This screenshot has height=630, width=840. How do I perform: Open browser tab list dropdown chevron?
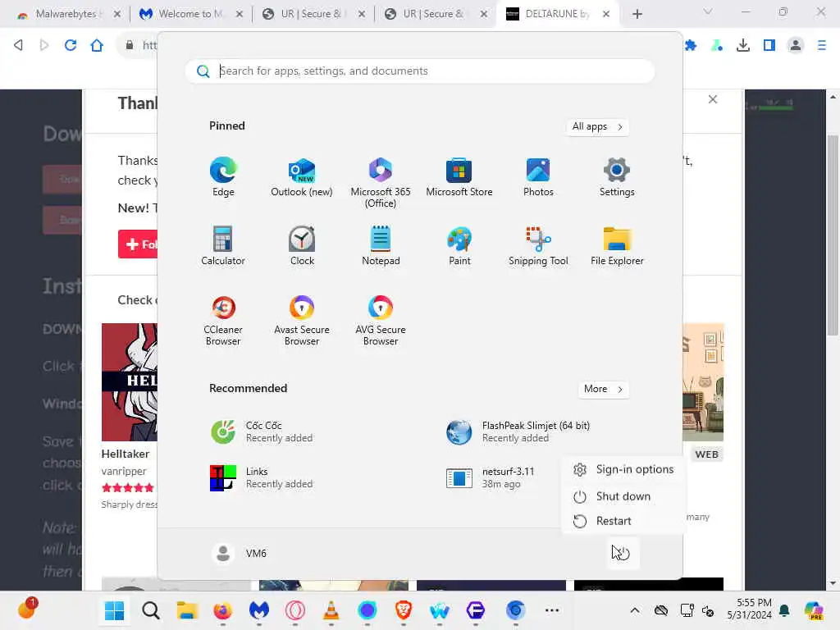point(708,11)
